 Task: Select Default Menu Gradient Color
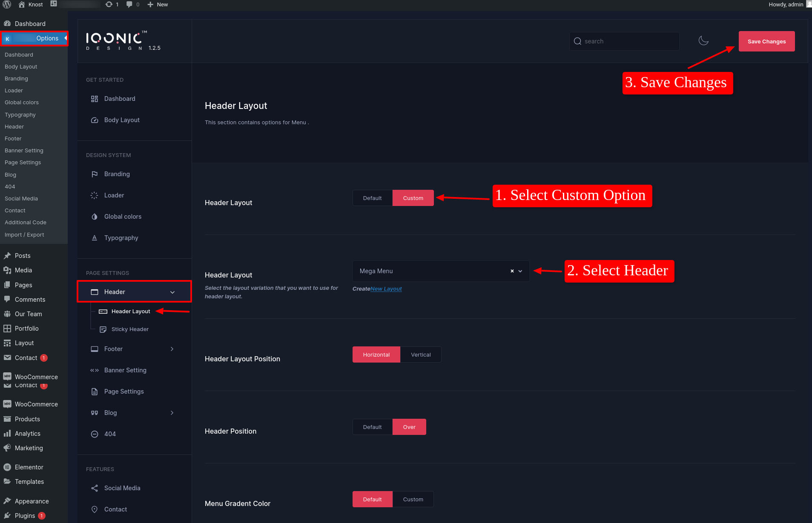373,499
